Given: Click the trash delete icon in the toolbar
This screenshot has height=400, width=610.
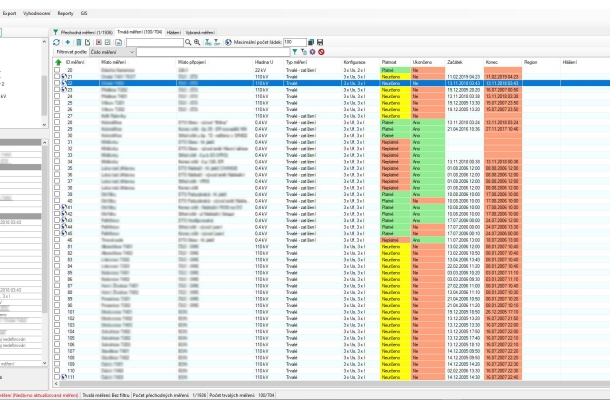Looking at the screenshot, I should click(x=80, y=42).
